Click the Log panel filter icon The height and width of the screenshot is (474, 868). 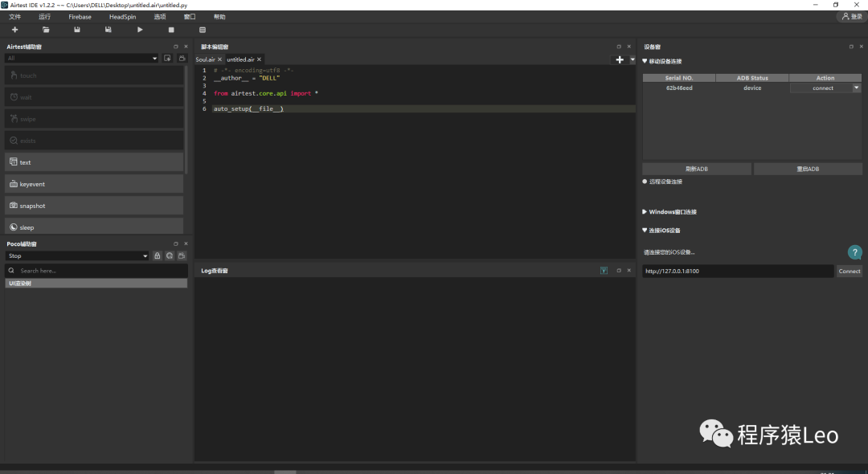(604, 271)
